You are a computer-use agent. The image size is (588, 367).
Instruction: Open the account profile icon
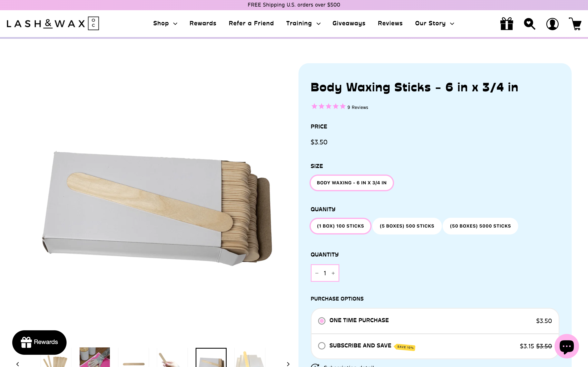(552, 24)
